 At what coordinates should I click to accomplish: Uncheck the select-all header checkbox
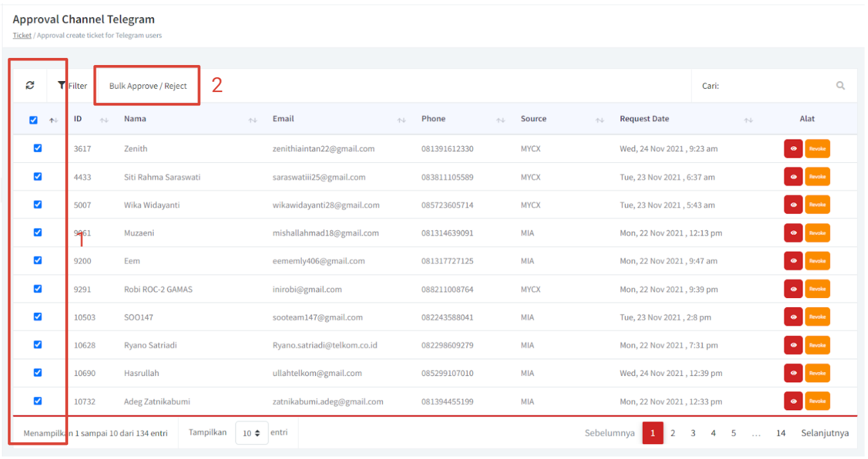[33, 120]
